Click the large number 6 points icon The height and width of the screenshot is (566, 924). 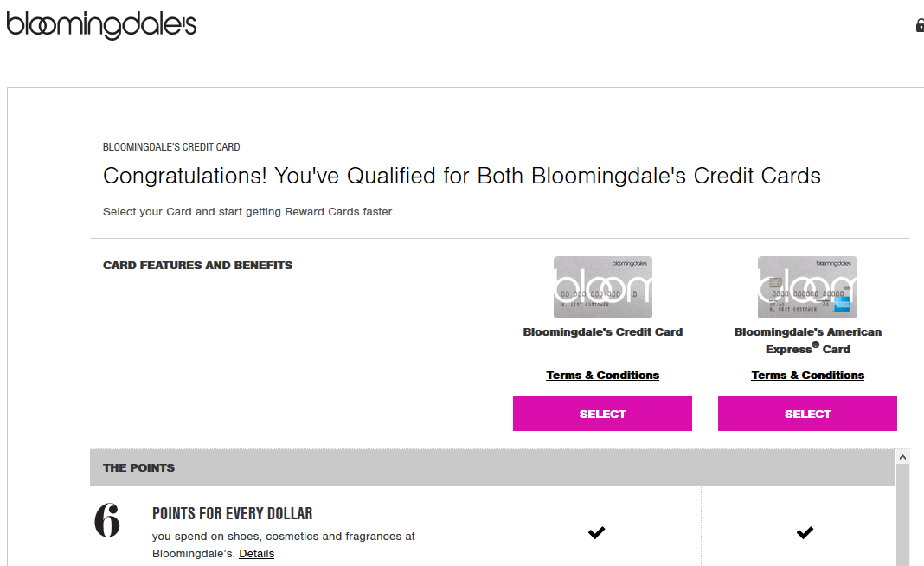tap(107, 521)
